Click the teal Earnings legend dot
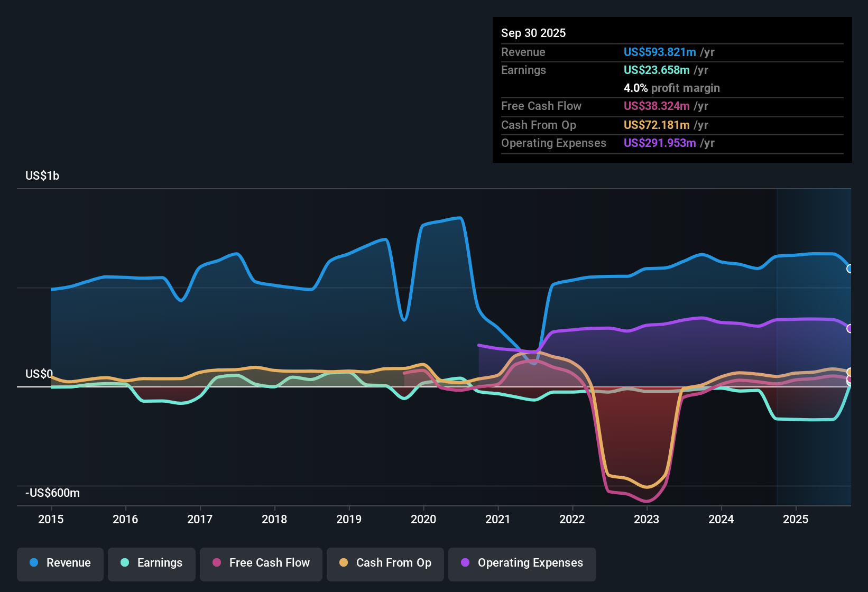This screenshot has height=592, width=868. (x=125, y=563)
